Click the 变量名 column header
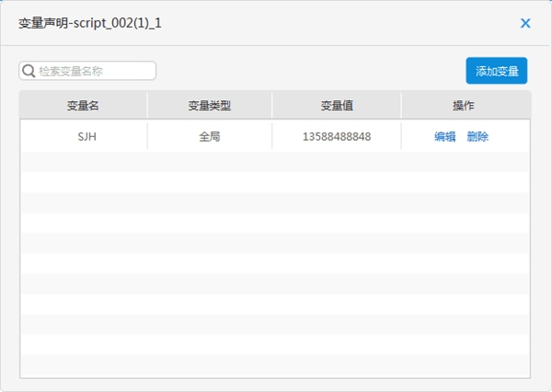 point(83,106)
